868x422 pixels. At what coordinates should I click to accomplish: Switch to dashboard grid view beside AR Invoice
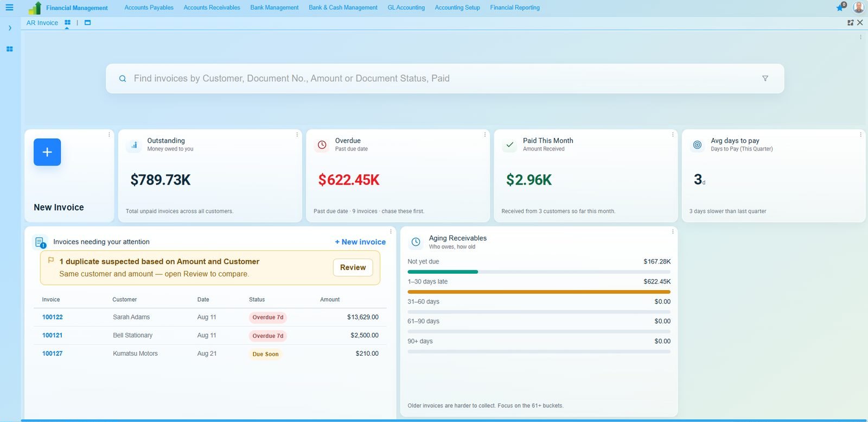[67, 23]
